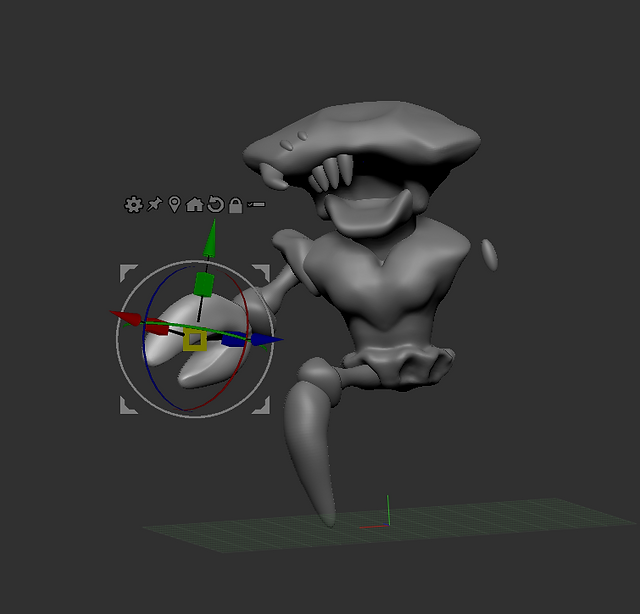
Task: Click the gizmo Home (mesh center) icon
Action: click(195, 205)
